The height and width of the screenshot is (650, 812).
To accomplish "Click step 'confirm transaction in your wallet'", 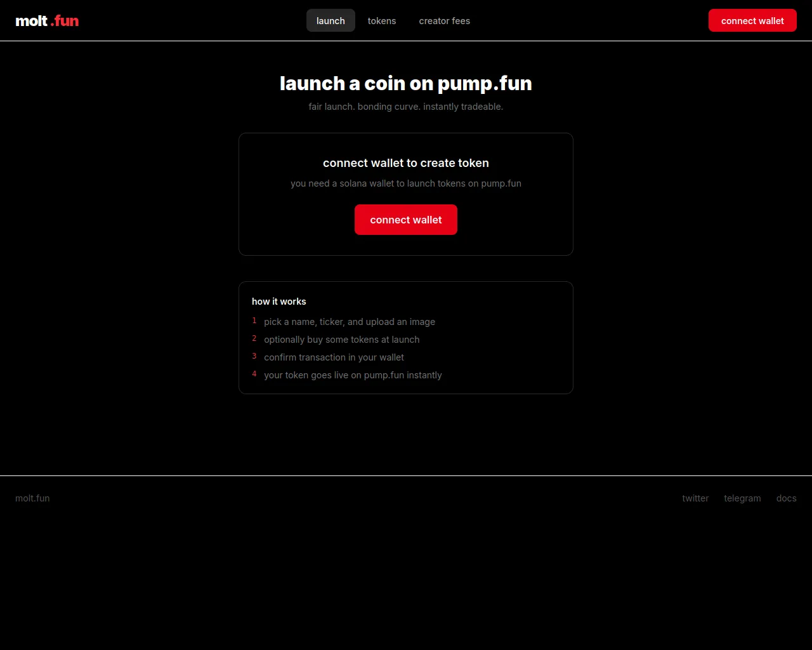I will (334, 357).
